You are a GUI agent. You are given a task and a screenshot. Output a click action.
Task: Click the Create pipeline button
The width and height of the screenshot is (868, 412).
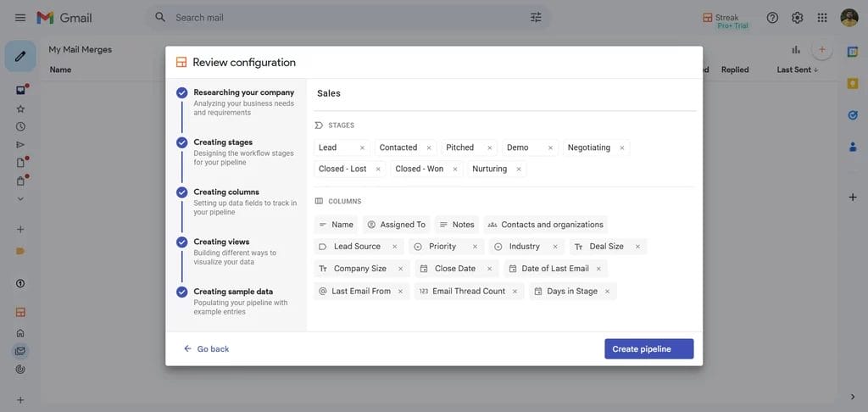point(648,349)
